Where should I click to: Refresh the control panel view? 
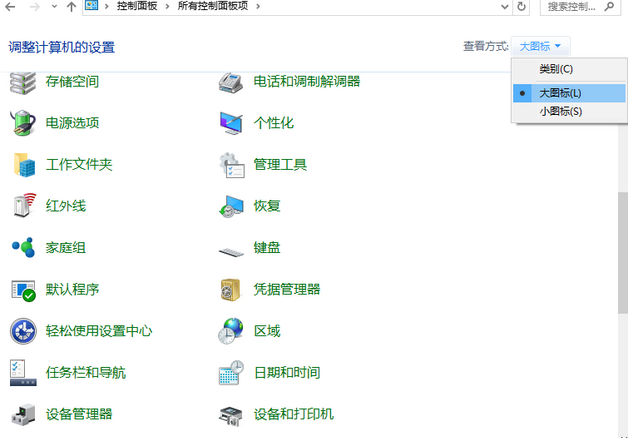[x=522, y=7]
